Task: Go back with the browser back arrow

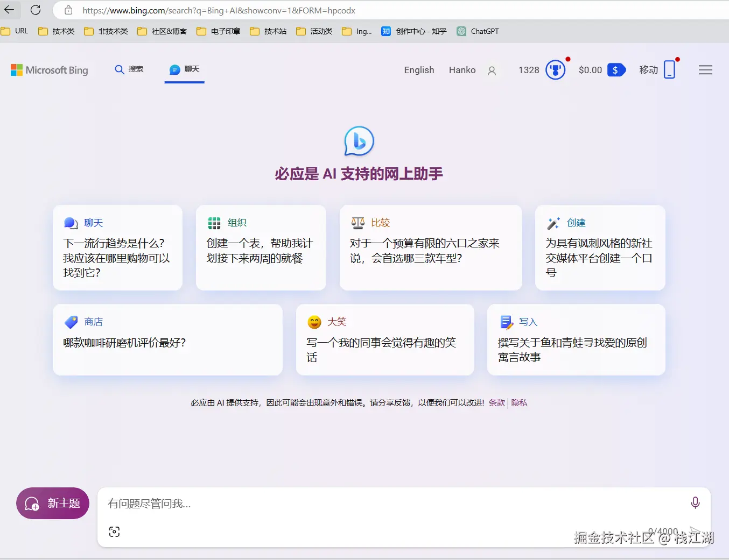Action: [9, 10]
